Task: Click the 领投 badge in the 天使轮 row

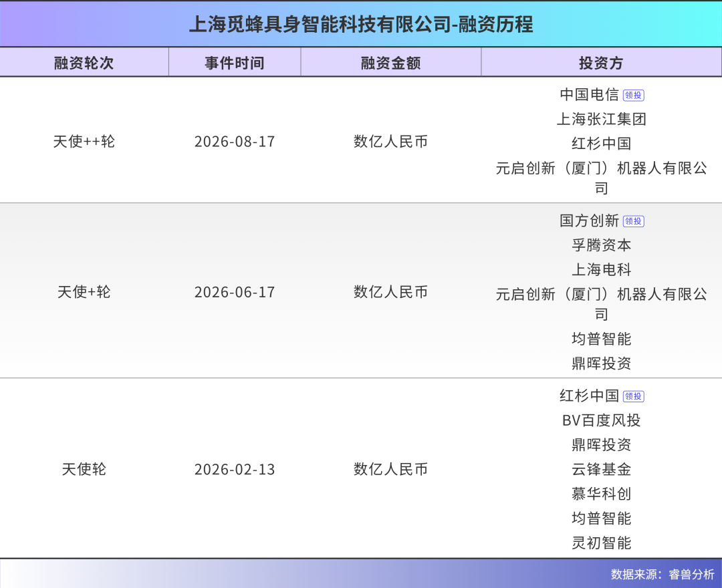Action: 633,396
